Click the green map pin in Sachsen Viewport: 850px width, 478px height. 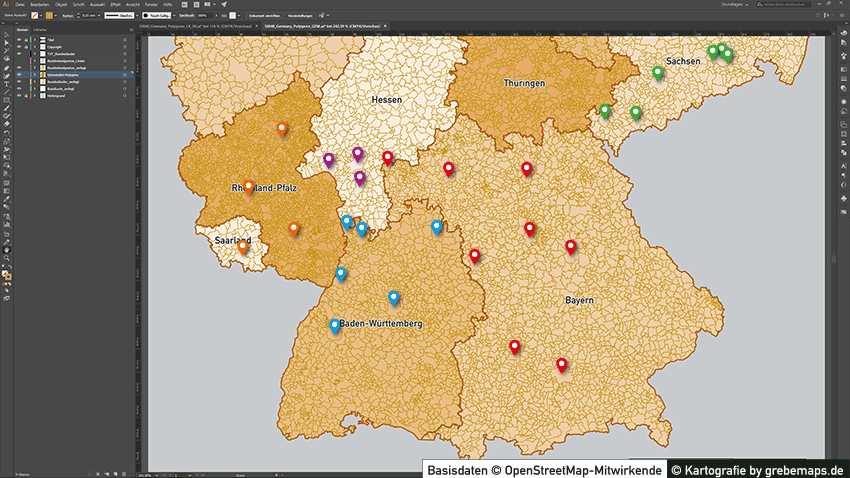click(x=657, y=72)
